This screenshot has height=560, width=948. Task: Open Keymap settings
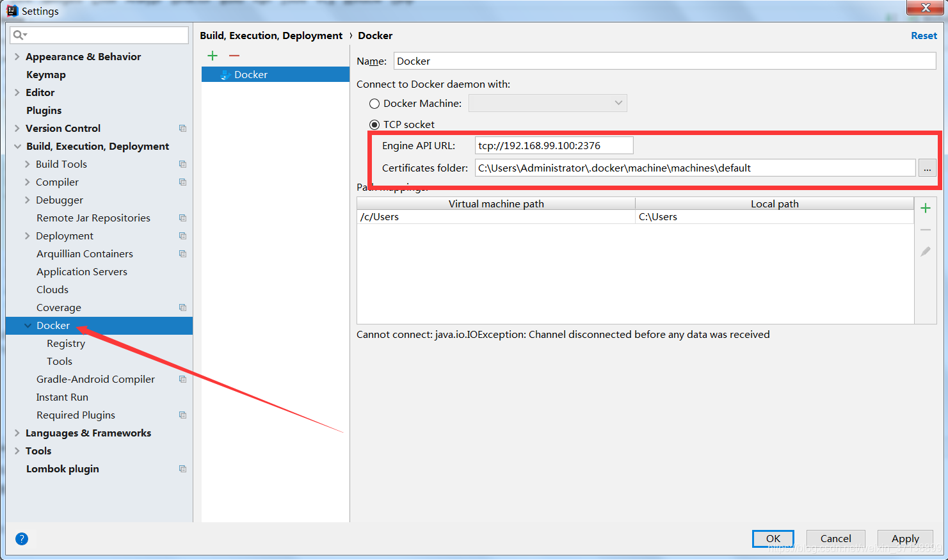pyautogui.click(x=46, y=75)
